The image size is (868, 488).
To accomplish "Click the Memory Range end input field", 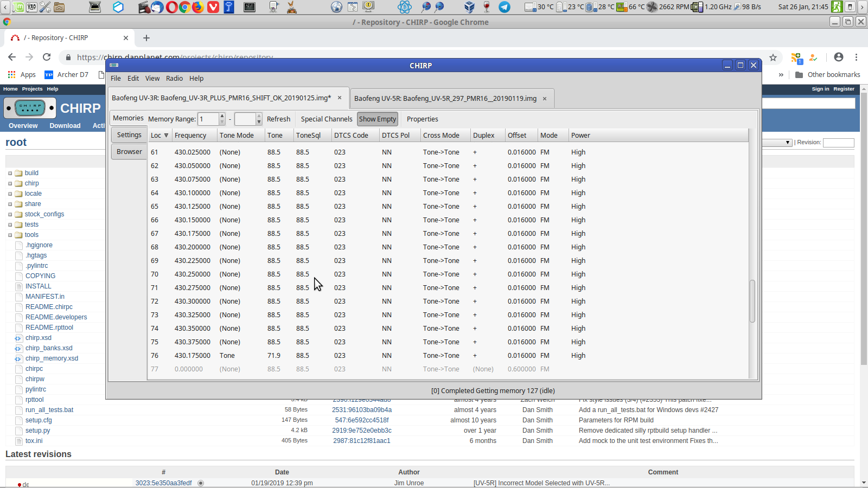I will (245, 119).
